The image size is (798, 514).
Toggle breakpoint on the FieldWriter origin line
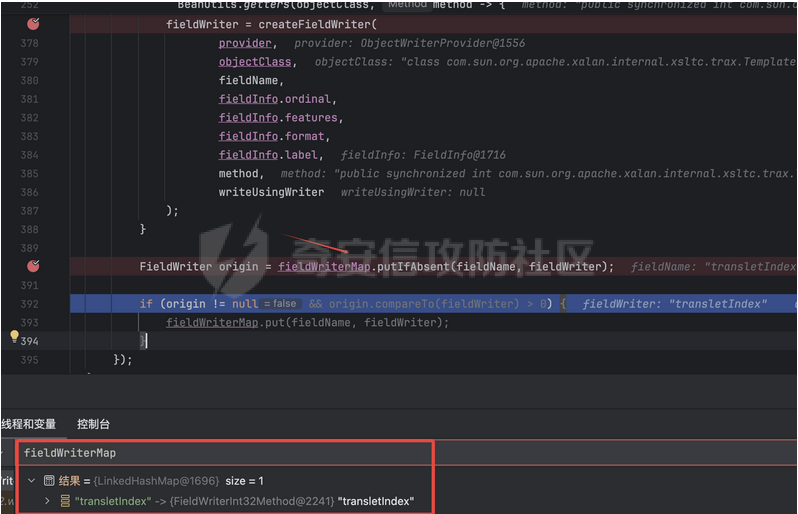pyautogui.click(x=32, y=266)
